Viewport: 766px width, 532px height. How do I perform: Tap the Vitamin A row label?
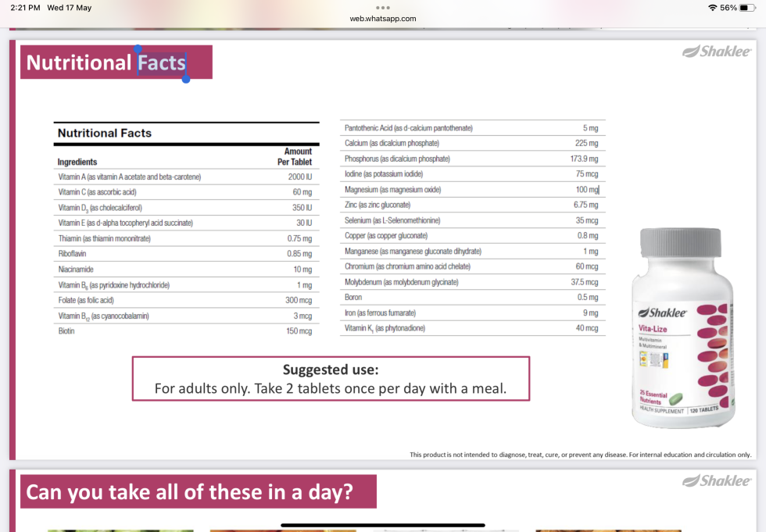130,177
